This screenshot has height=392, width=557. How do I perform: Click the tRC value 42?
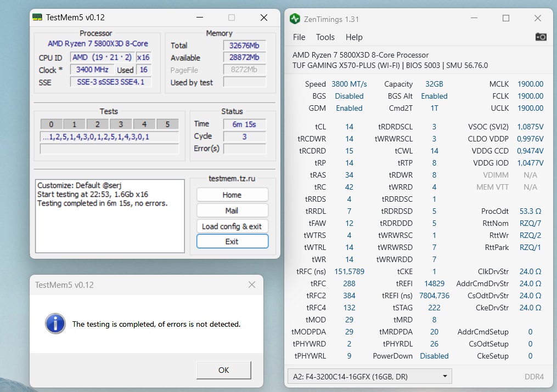pos(349,187)
